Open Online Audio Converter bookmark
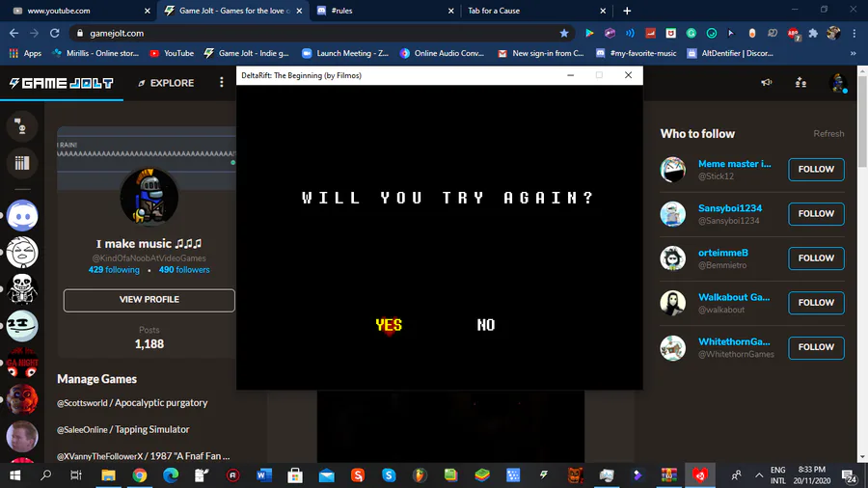Image resolution: width=868 pixels, height=488 pixels. (442, 53)
